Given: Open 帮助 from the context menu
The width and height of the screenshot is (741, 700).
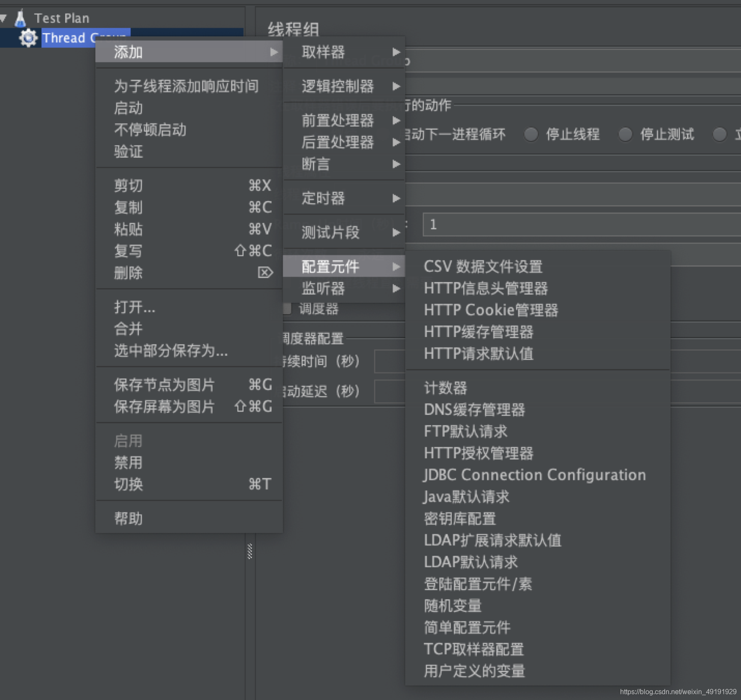Looking at the screenshot, I should coord(189,519).
